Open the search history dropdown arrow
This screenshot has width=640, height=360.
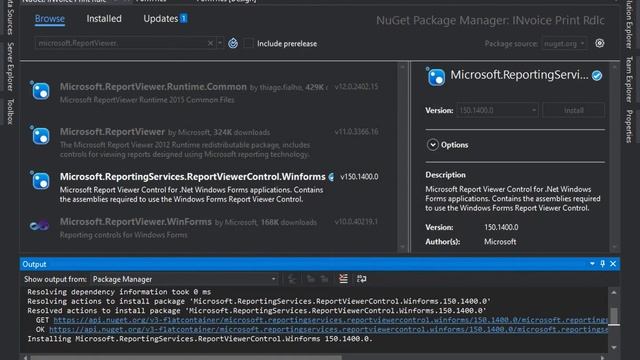[220, 43]
